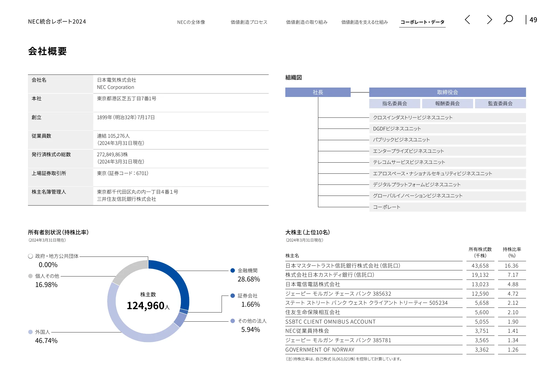Click the 124,960人 shareholder count

click(148, 306)
